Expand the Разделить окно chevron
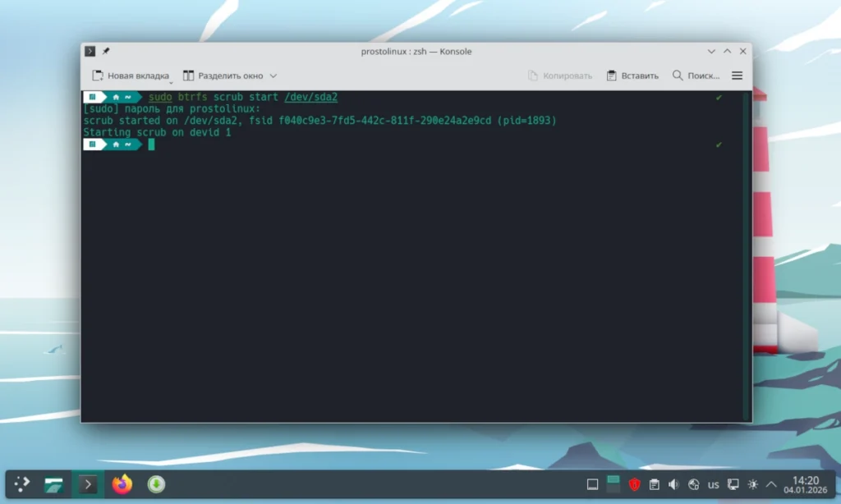This screenshot has width=841, height=504. [273, 76]
